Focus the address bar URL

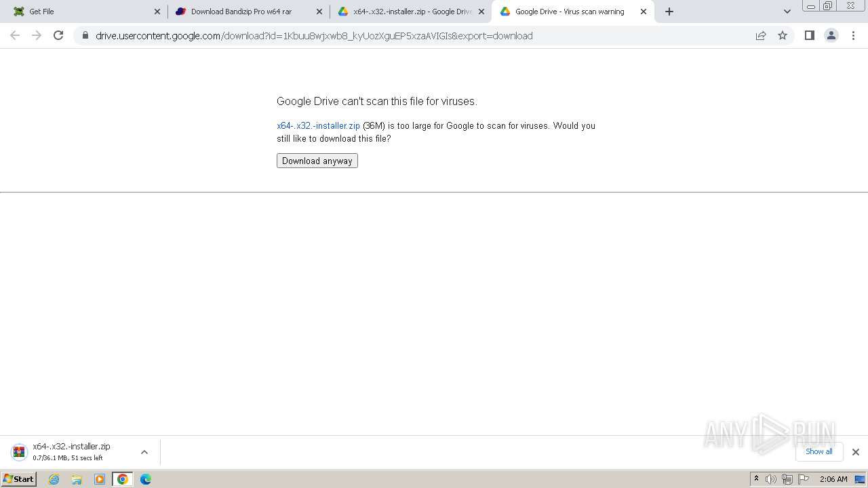tap(314, 36)
